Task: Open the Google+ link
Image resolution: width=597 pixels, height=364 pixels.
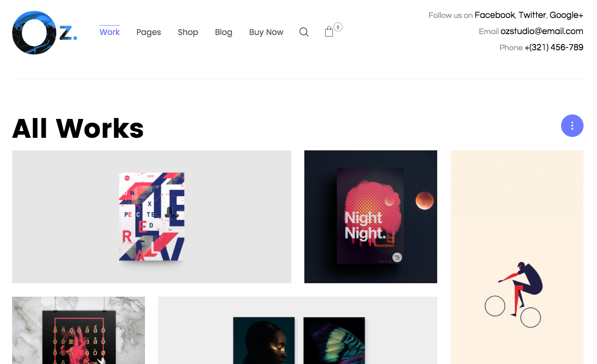Action: coord(566,15)
